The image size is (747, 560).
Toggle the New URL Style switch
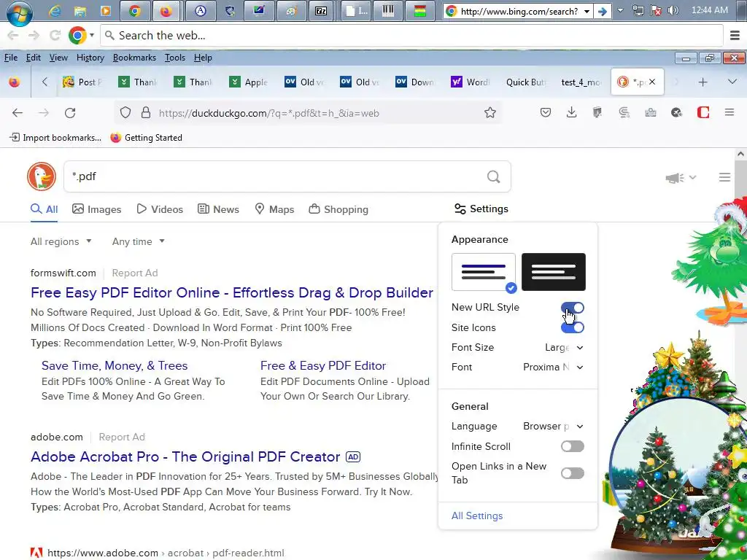point(572,308)
